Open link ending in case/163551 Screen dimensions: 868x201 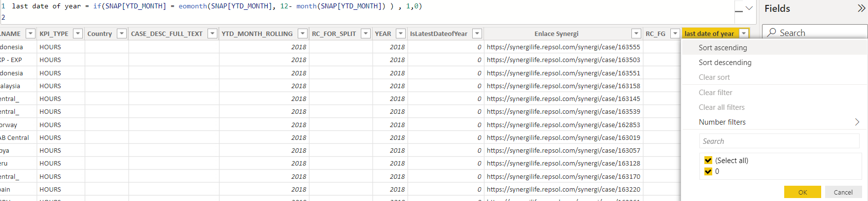[x=563, y=73]
